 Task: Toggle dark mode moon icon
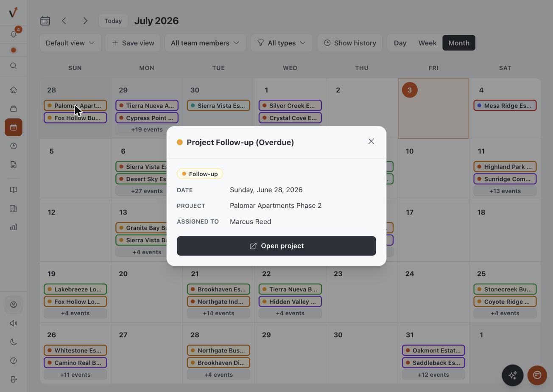(x=14, y=342)
